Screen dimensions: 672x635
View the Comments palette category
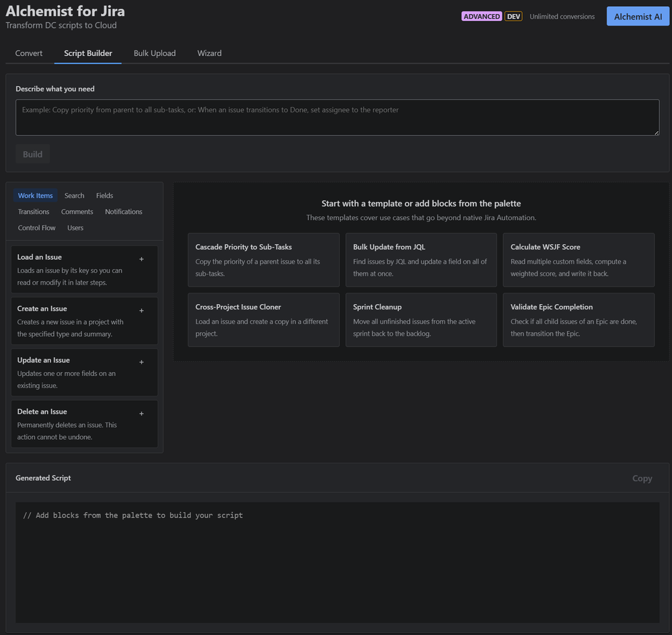coord(77,212)
